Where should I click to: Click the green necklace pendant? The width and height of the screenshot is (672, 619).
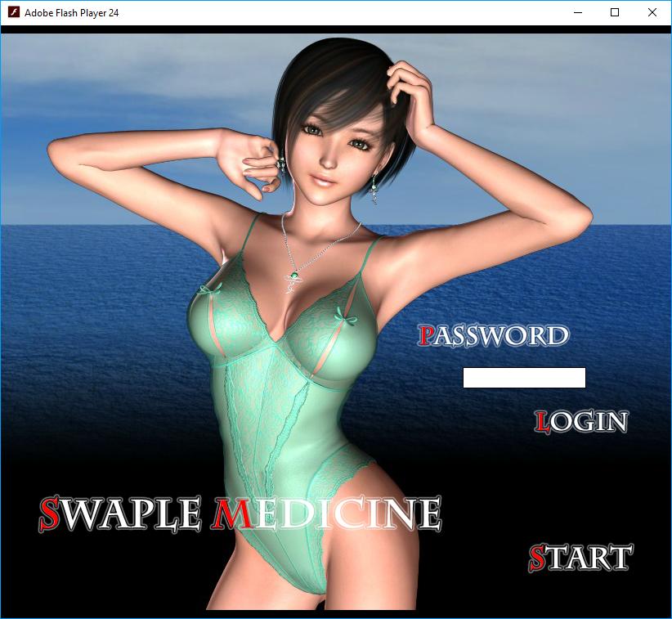tap(292, 281)
